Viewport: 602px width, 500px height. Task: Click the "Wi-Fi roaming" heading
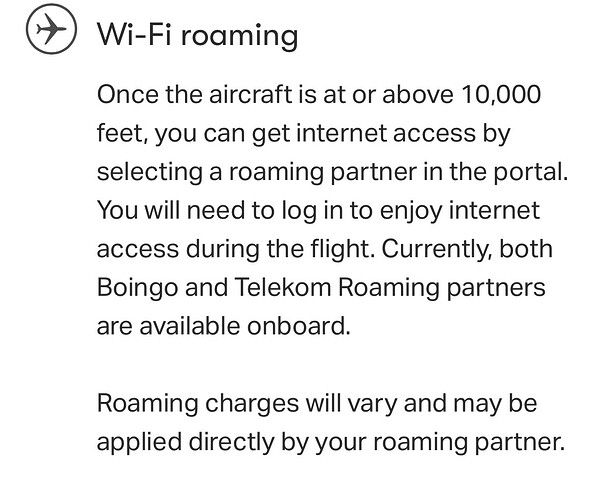click(x=197, y=35)
